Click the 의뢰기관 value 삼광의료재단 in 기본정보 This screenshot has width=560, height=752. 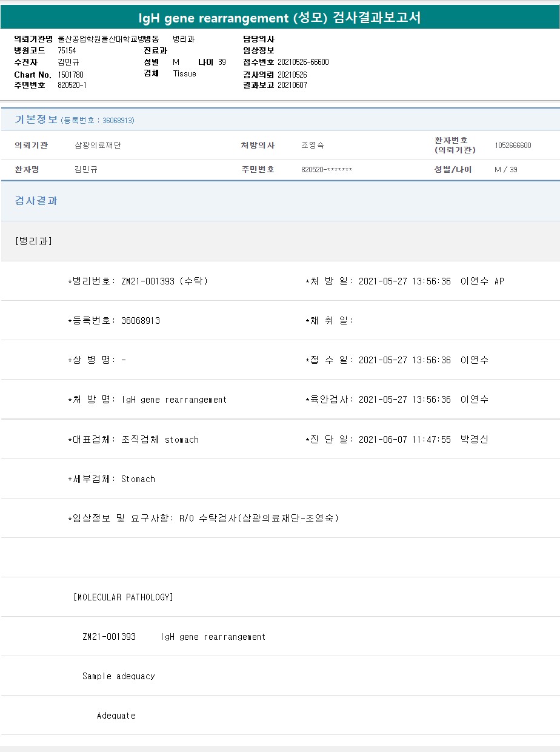98,146
